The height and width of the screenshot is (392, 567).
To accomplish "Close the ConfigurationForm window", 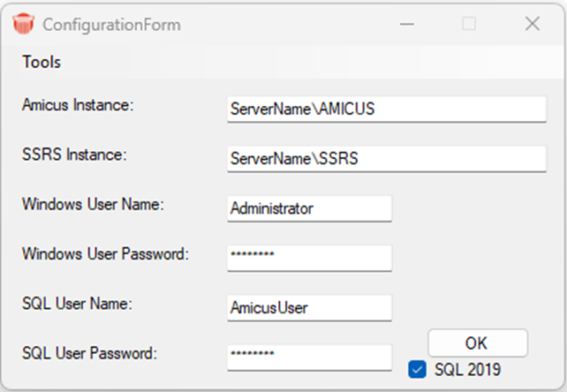I will coord(533,24).
